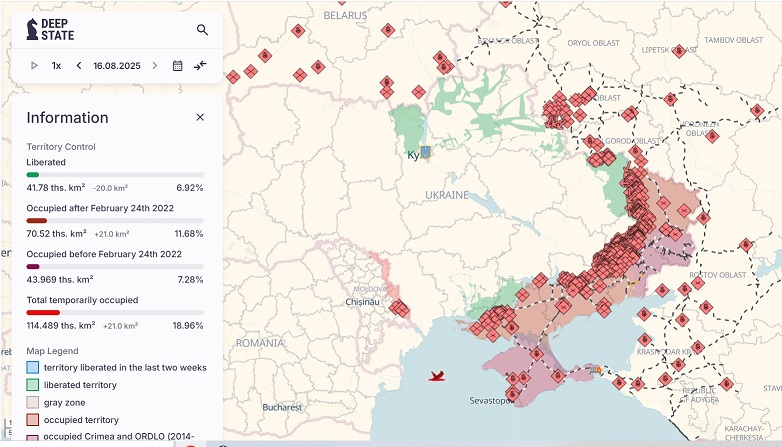Close the Information panel

click(x=200, y=117)
